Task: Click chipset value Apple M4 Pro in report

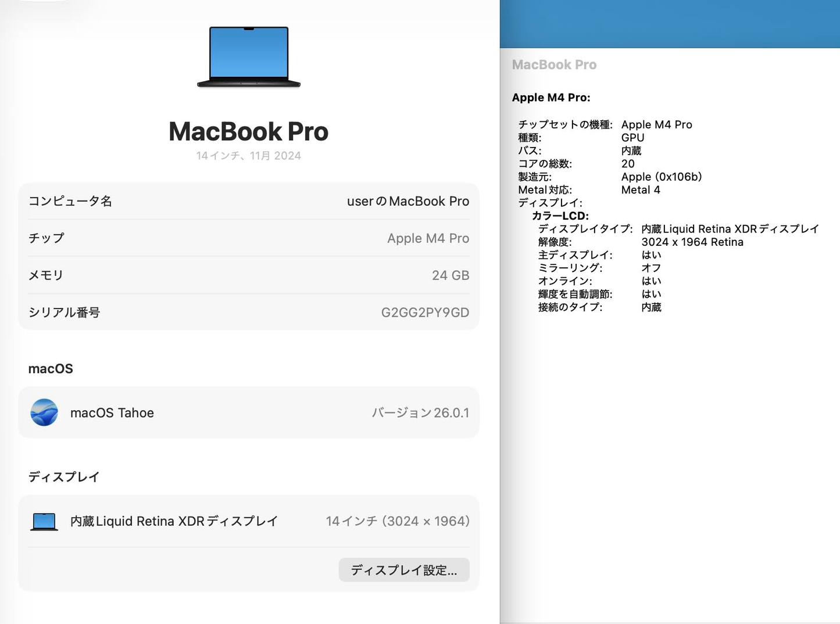Action: pos(657,125)
